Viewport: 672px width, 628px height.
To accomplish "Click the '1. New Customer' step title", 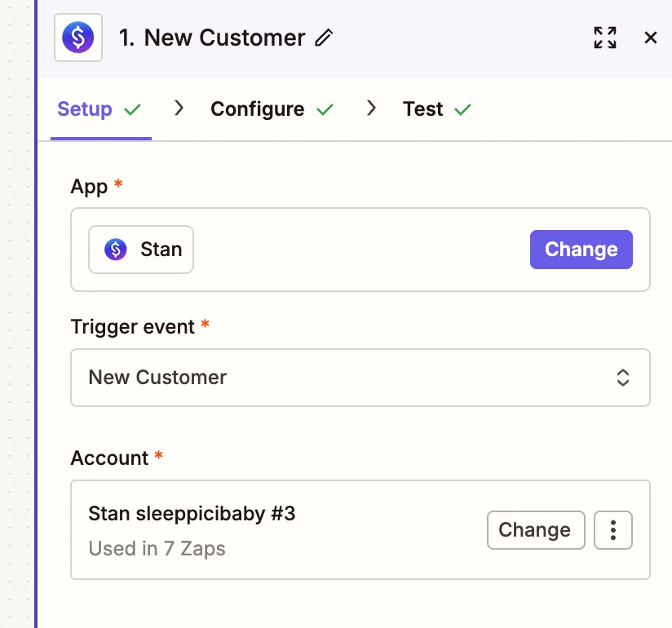I will point(212,38).
